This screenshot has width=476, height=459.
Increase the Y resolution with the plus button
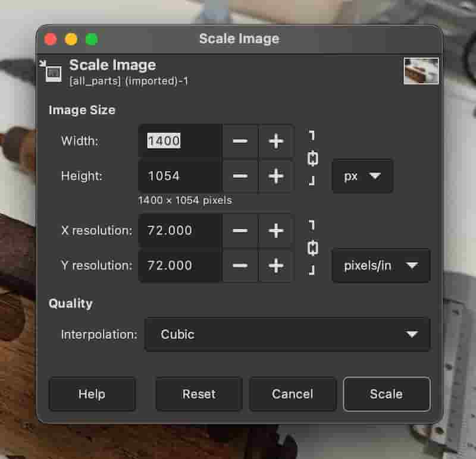tap(275, 266)
